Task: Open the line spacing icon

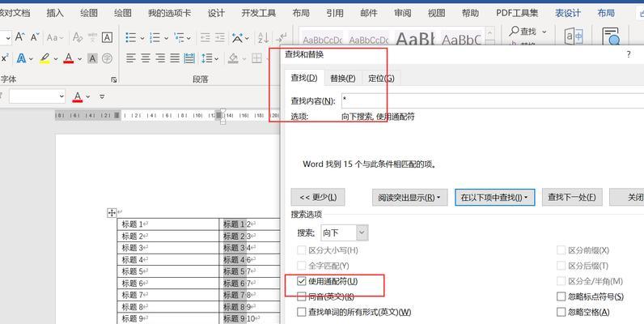Action: pyautogui.click(x=206, y=58)
